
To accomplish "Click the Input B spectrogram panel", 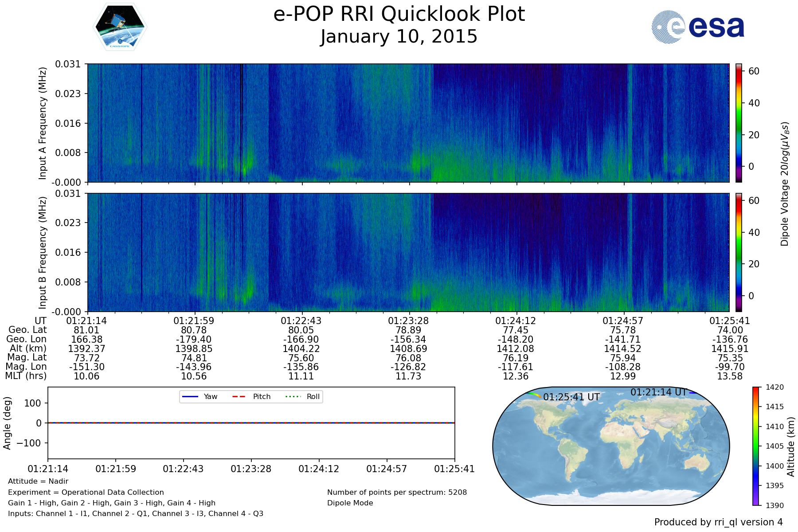I will pos(408,252).
